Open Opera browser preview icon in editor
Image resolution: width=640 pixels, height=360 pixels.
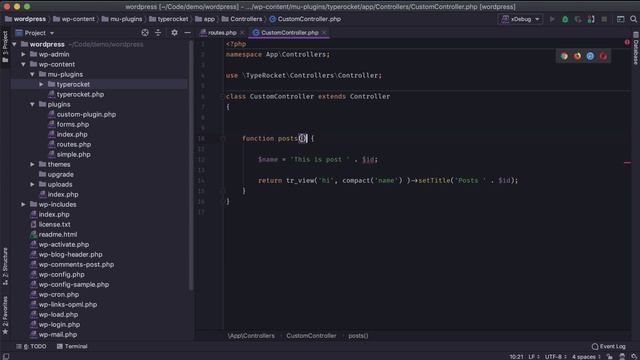click(603, 56)
